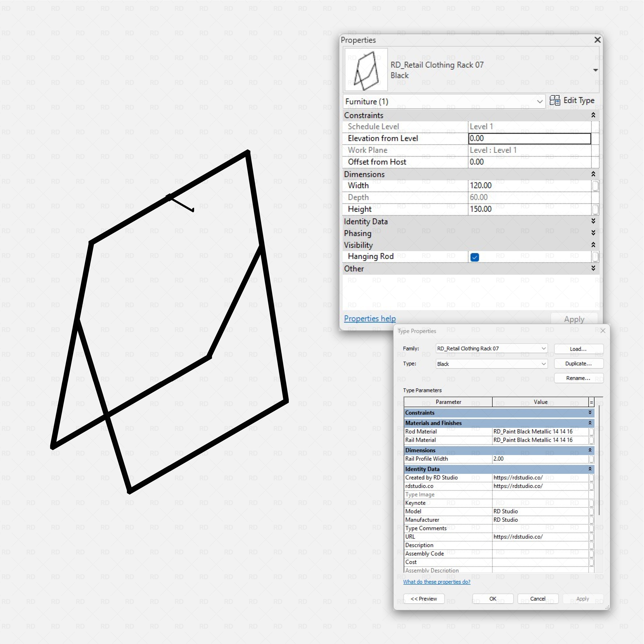Click the Model value RD Studio

(x=540, y=511)
